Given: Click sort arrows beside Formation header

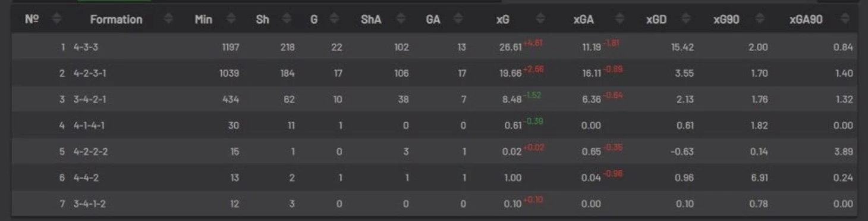Looking at the screenshot, I should (x=168, y=19).
